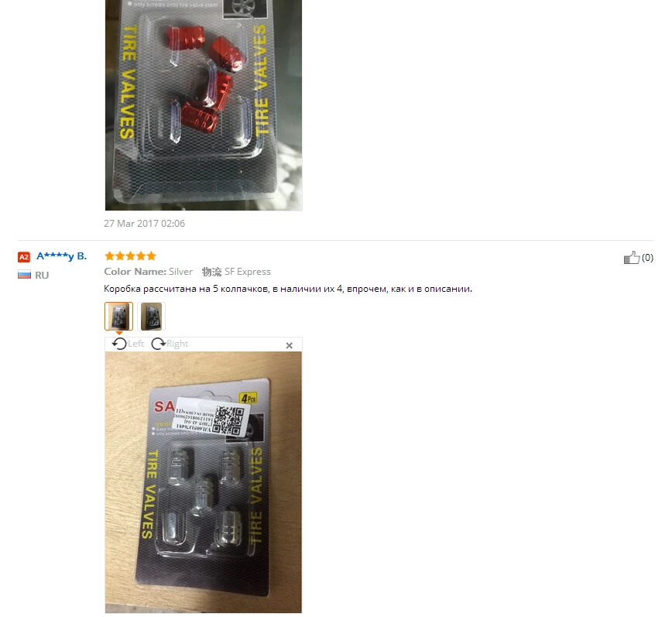Image resolution: width=672 pixels, height=617 pixels.
Task: Click the thumbs-up helpful icon
Action: coord(632,258)
